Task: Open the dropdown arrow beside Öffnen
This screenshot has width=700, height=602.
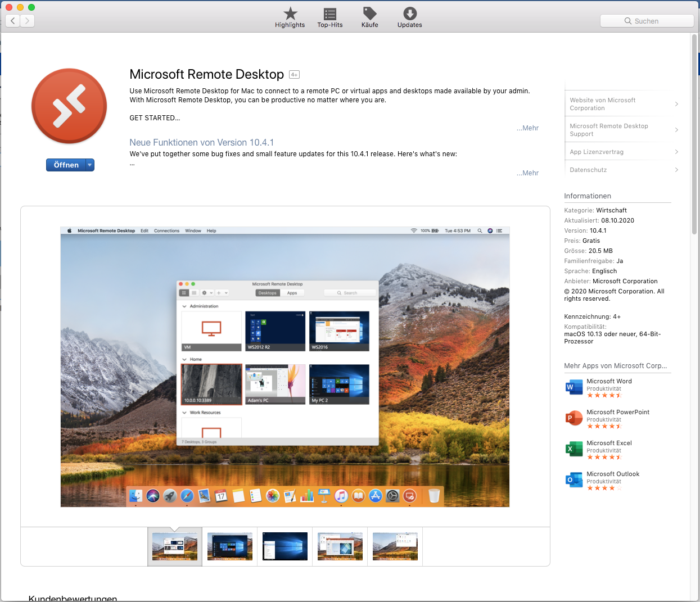Action: click(90, 165)
